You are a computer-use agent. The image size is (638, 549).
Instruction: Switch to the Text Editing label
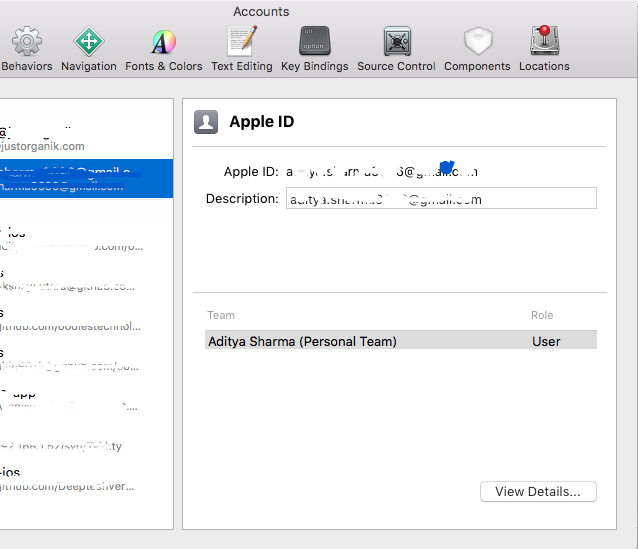click(242, 66)
